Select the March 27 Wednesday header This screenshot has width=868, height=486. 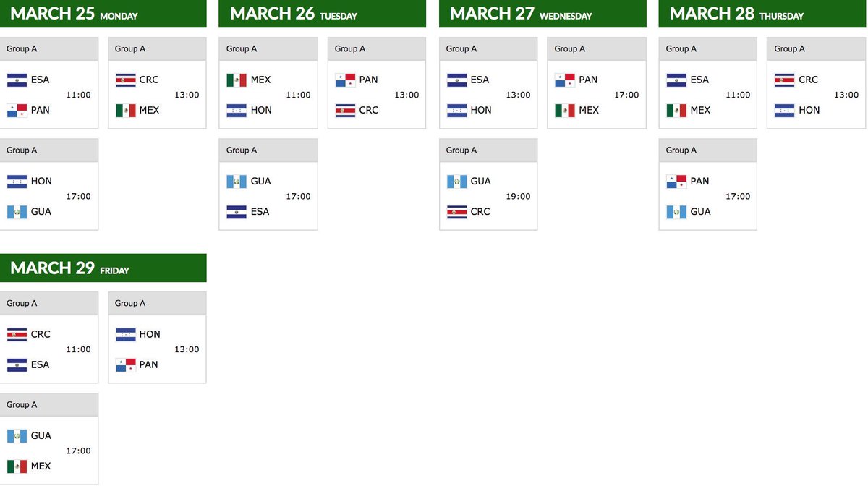pos(542,14)
